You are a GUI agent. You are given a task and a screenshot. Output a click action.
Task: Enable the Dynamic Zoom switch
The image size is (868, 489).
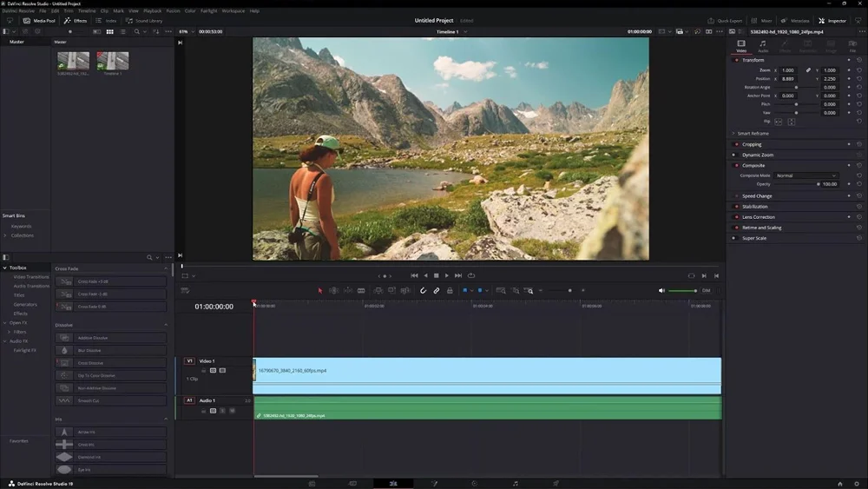click(734, 155)
